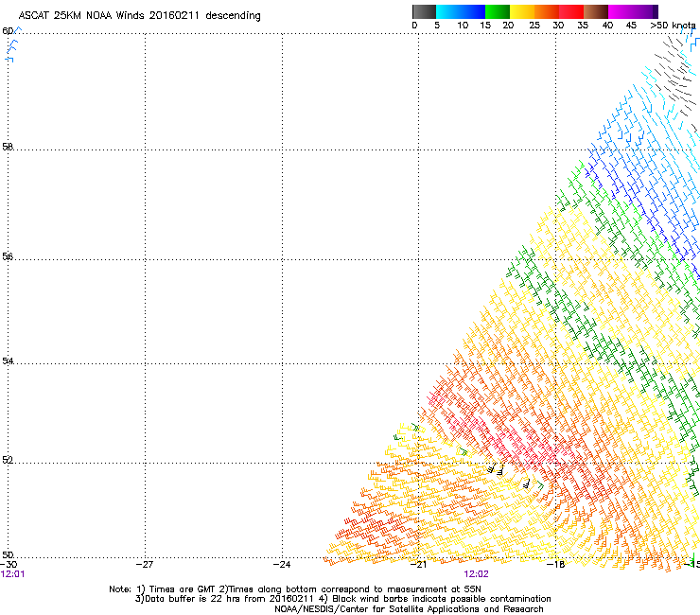Click the longitude label '-21'
Screen dimensions: 700x615
click(418, 564)
